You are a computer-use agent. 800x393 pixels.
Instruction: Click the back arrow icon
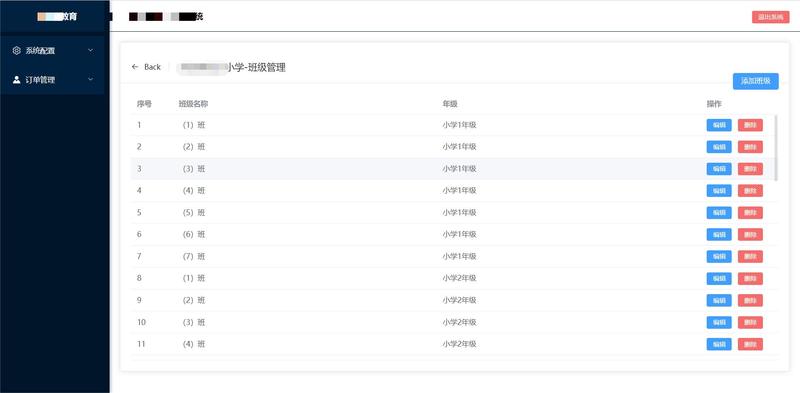click(x=135, y=67)
